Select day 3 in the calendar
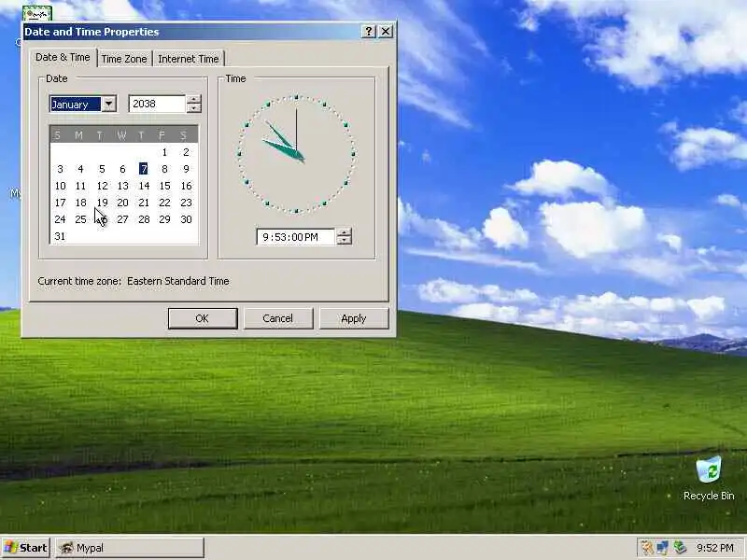The width and height of the screenshot is (747, 560). 60,169
